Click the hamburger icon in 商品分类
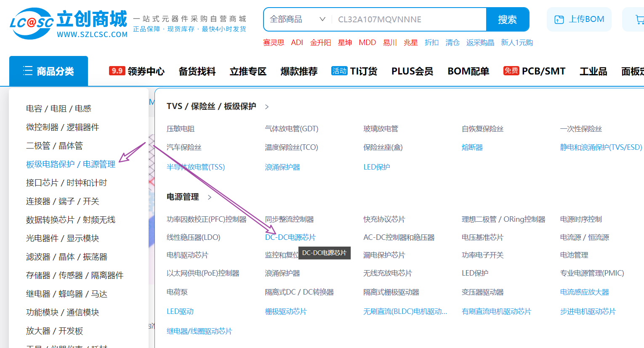The width and height of the screenshot is (644, 348). tap(28, 71)
